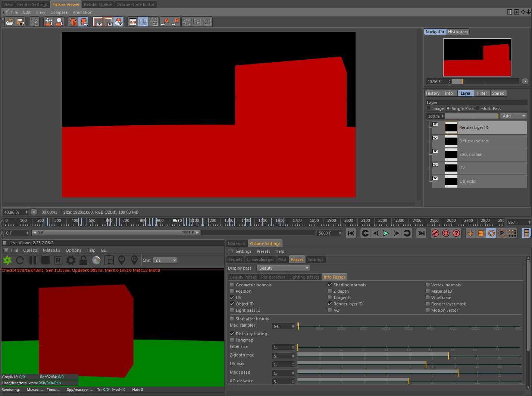Screen dimensions: 532x396
Task: Open the Octane Node Editor tab
Action: click(x=135, y=4)
